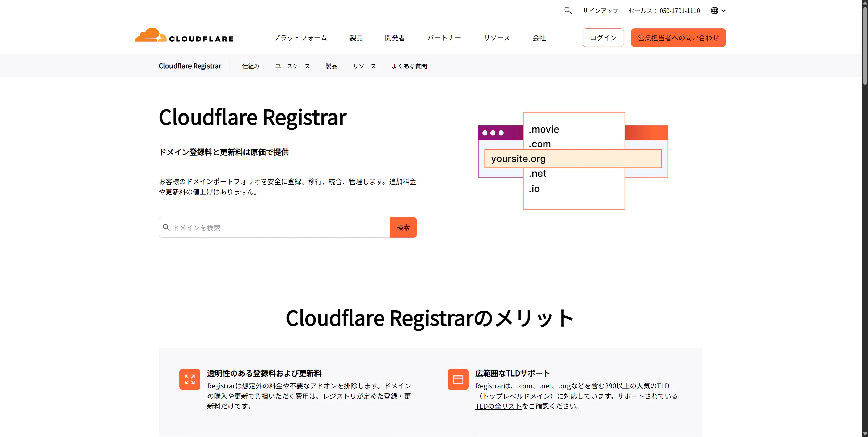Click the Cloudflare logo
868x437 pixels.
coord(184,35)
